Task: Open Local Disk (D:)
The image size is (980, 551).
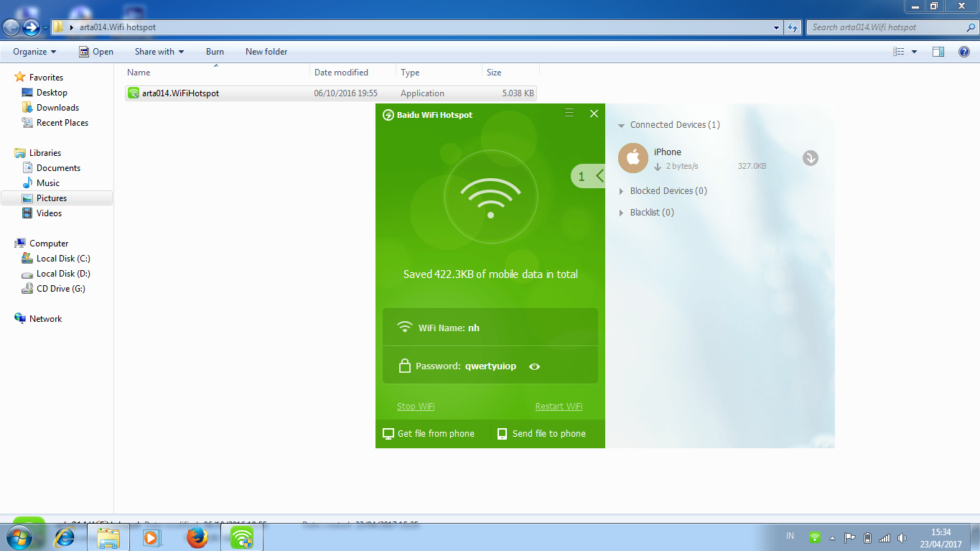Action: (63, 274)
